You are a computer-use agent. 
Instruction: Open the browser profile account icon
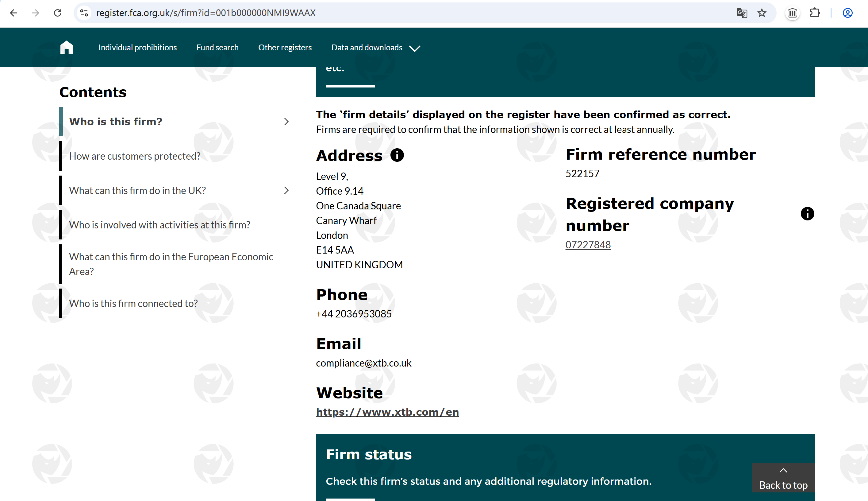pyautogui.click(x=847, y=13)
